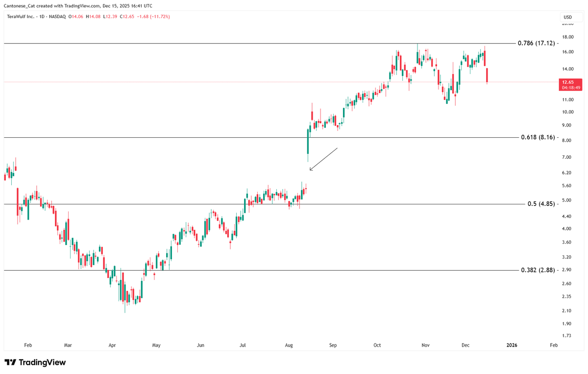Select the latest red candle near 12.65
The image size is (588, 374).
487,76
